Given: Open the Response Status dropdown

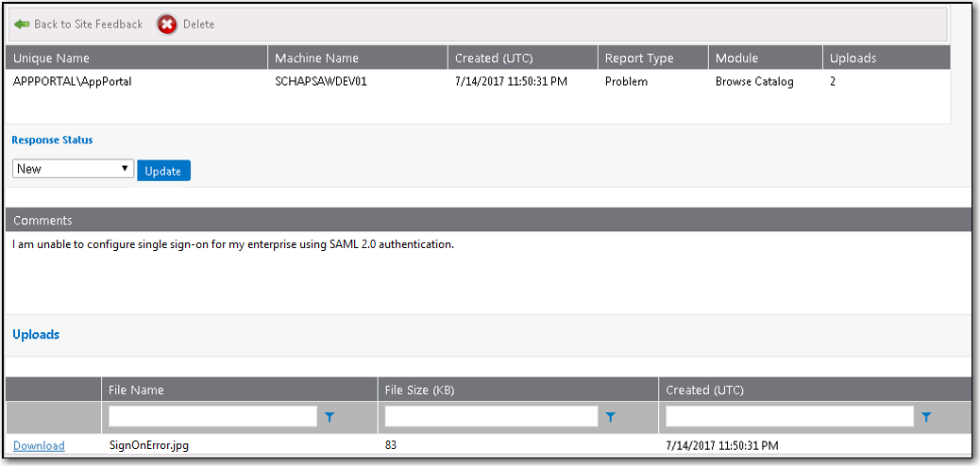Looking at the screenshot, I should 73,169.
